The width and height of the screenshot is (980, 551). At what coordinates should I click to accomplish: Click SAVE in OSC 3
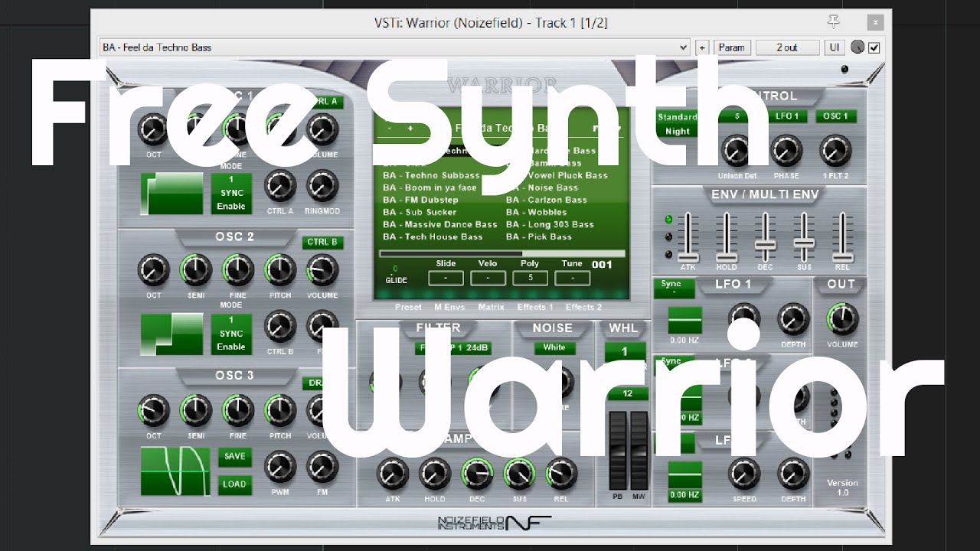[x=235, y=456]
